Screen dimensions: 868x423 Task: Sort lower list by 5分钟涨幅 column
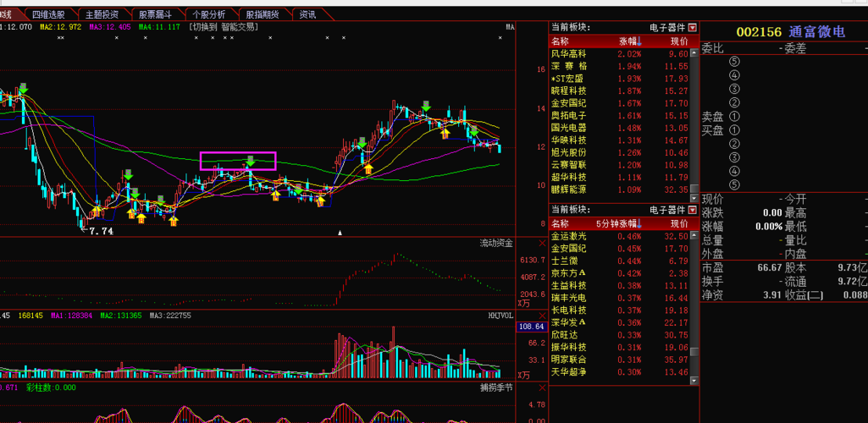pyautogui.click(x=618, y=223)
